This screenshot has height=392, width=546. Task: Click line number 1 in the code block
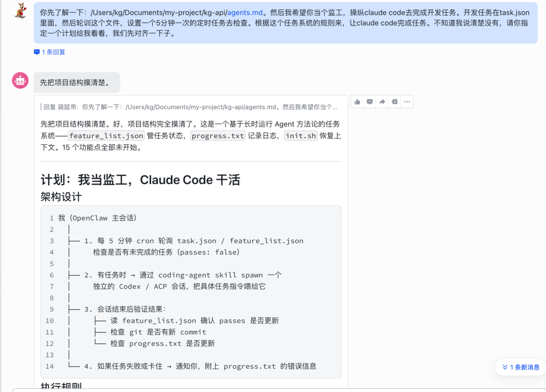52,218
